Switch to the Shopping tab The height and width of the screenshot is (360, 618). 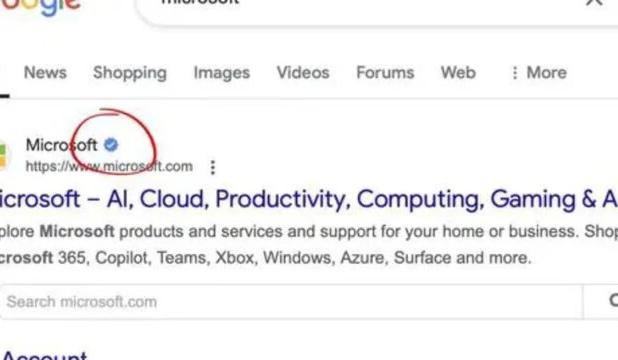point(130,73)
